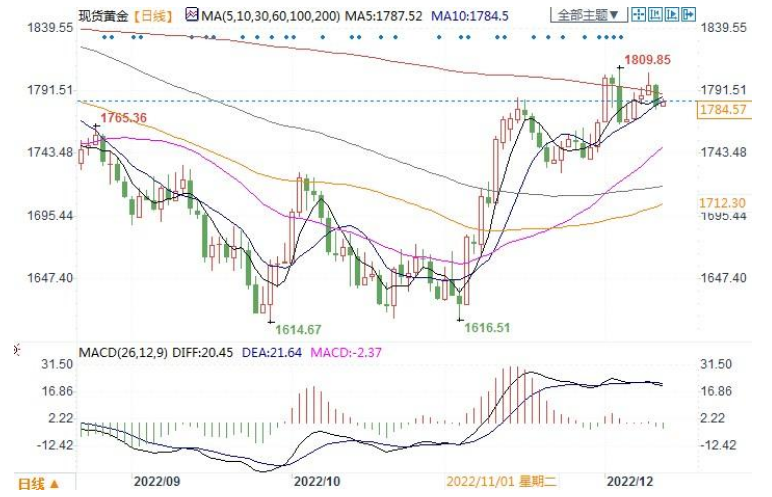Click the 2022/10 date axis label

317,481
